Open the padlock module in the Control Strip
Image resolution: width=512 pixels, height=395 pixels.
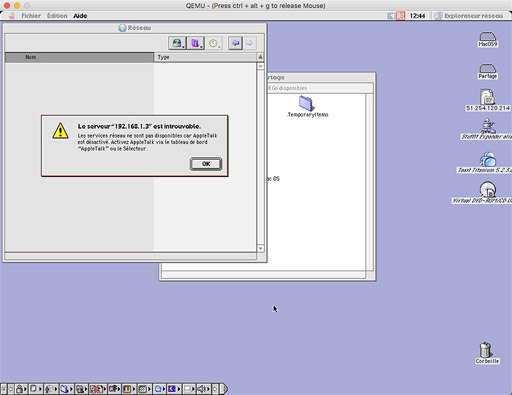[x=21, y=389]
